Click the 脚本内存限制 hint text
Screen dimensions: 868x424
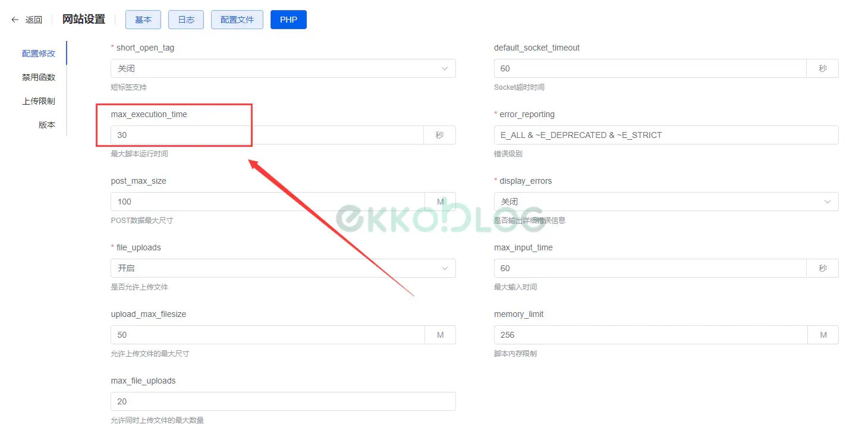(x=515, y=354)
